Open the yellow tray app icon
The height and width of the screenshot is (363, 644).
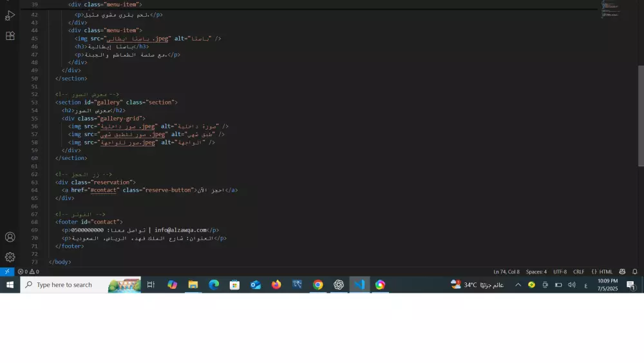pos(531,284)
